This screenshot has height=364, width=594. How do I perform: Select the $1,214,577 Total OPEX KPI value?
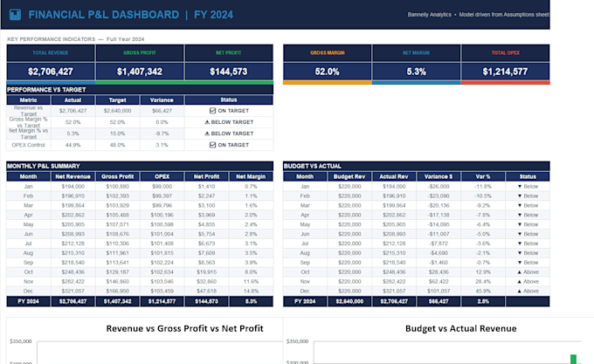(x=506, y=72)
